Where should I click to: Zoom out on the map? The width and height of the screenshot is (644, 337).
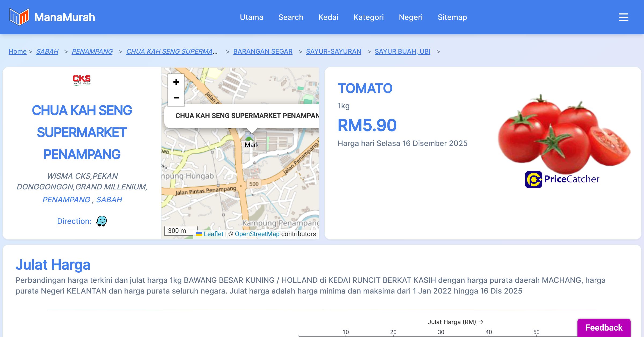[176, 98]
